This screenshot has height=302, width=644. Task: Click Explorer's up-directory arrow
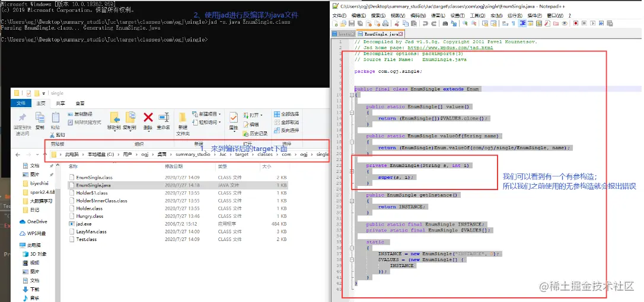[x=44, y=155]
